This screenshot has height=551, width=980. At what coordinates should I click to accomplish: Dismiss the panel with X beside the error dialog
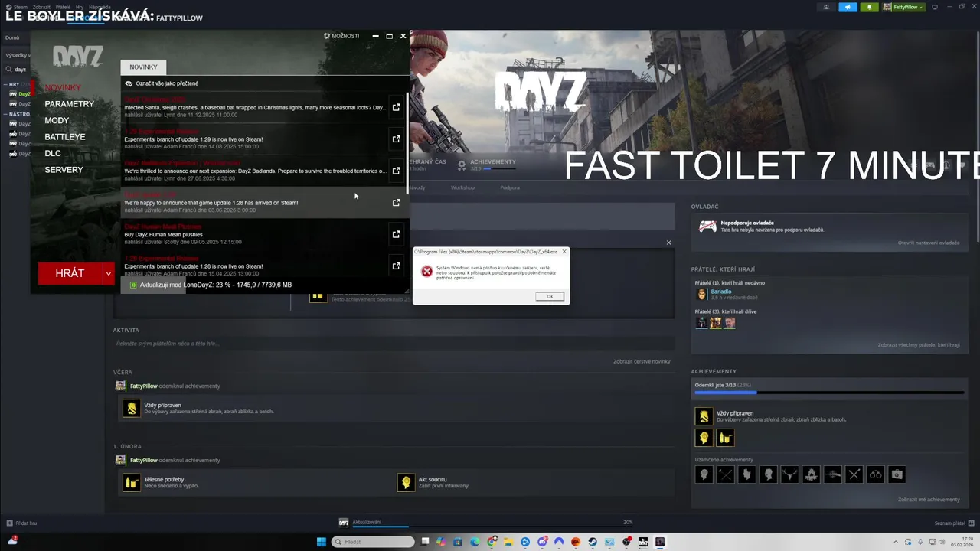[668, 243]
